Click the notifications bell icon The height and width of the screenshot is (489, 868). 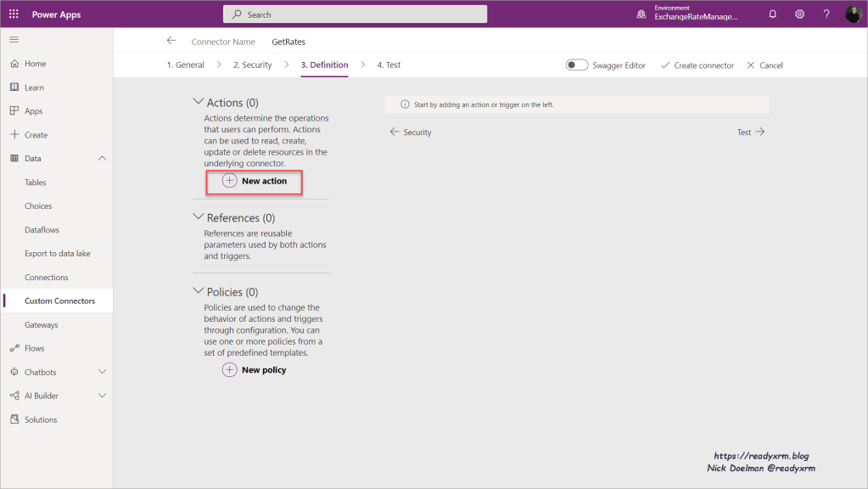click(x=772, y=14)
